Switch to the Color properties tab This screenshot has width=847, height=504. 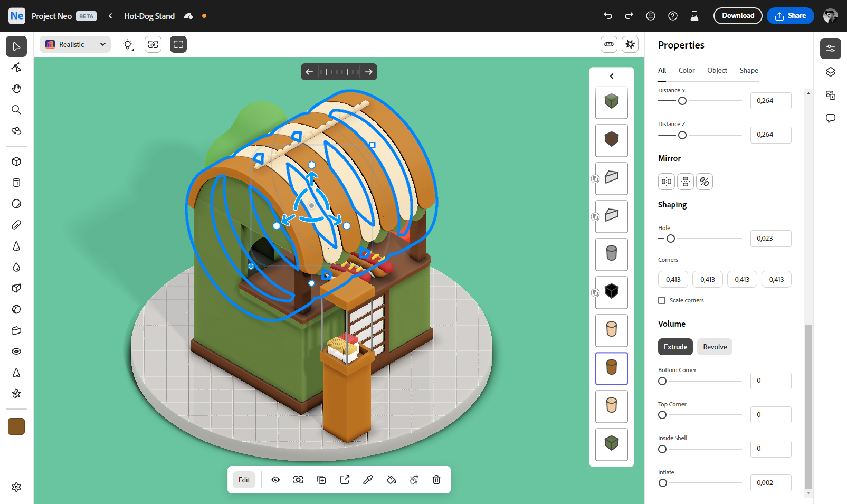click(687, 70)
